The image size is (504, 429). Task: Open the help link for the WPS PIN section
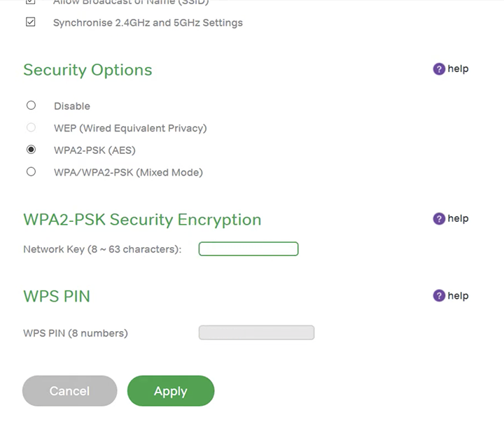tap(458, 295)
